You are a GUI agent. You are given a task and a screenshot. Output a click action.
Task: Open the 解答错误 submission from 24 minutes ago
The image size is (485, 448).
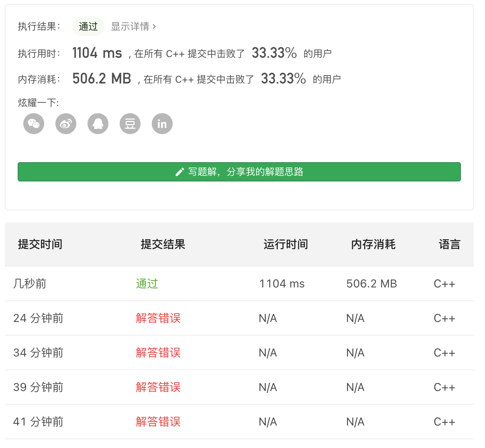[158, 318]
